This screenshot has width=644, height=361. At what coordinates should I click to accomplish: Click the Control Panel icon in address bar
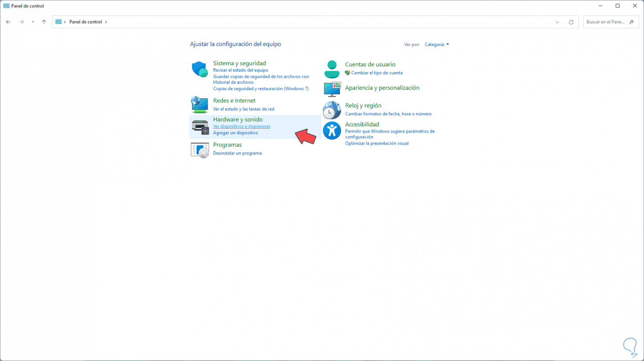[59, 22]
